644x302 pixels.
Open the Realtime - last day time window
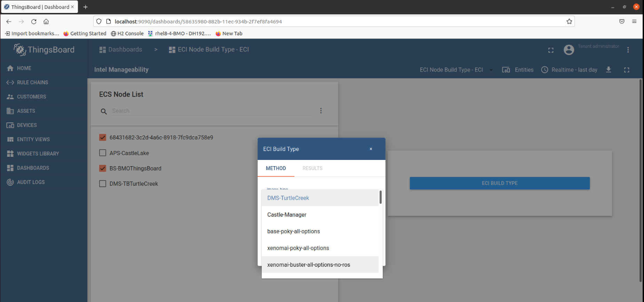(x=569, y=70)
